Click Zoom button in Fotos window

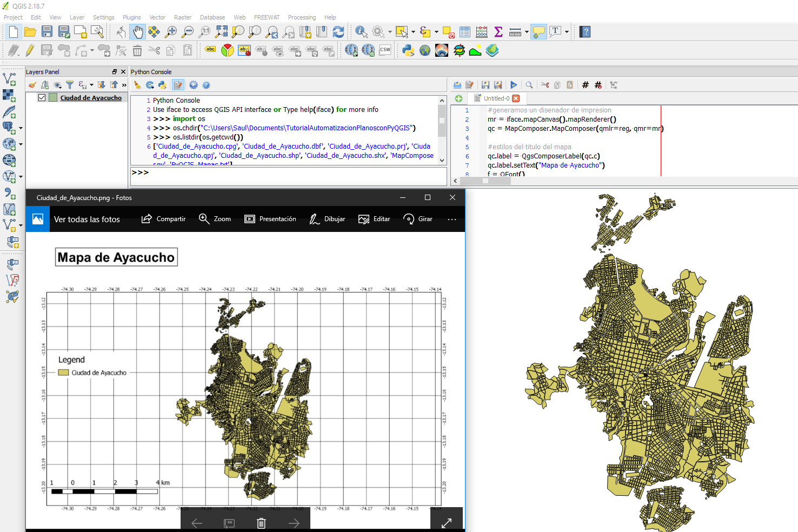point(215,219)
